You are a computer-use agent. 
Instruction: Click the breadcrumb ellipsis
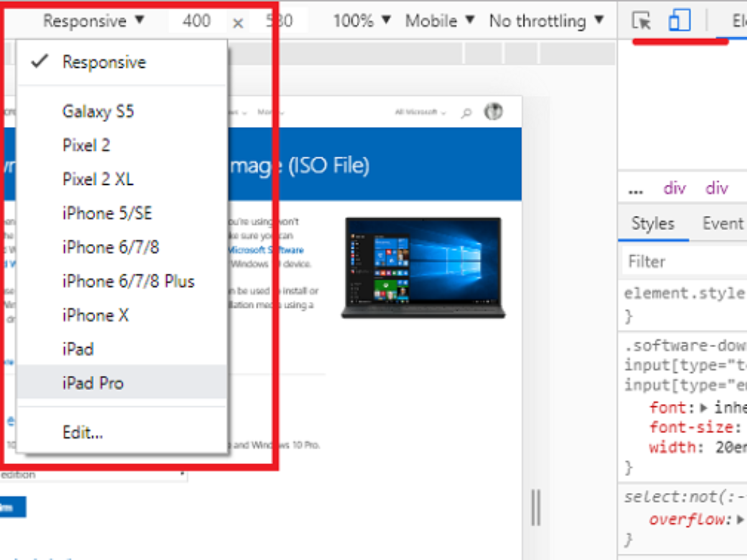[x=635, y=190]
